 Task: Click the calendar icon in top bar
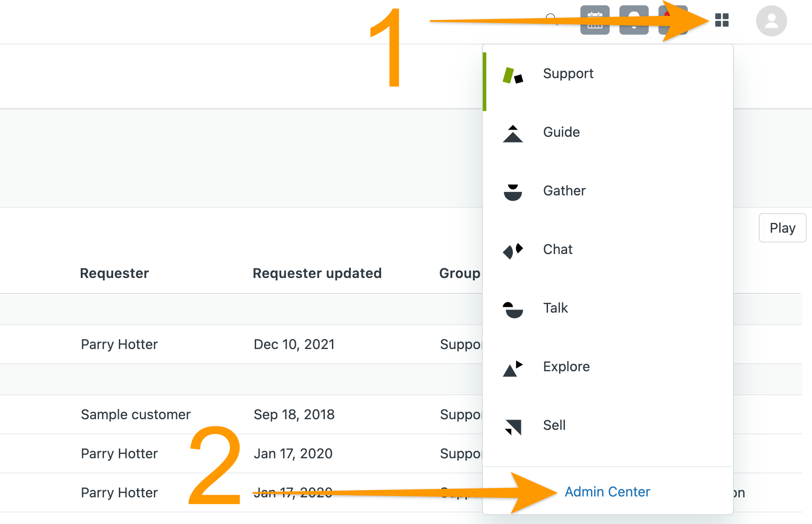point(595,20)
